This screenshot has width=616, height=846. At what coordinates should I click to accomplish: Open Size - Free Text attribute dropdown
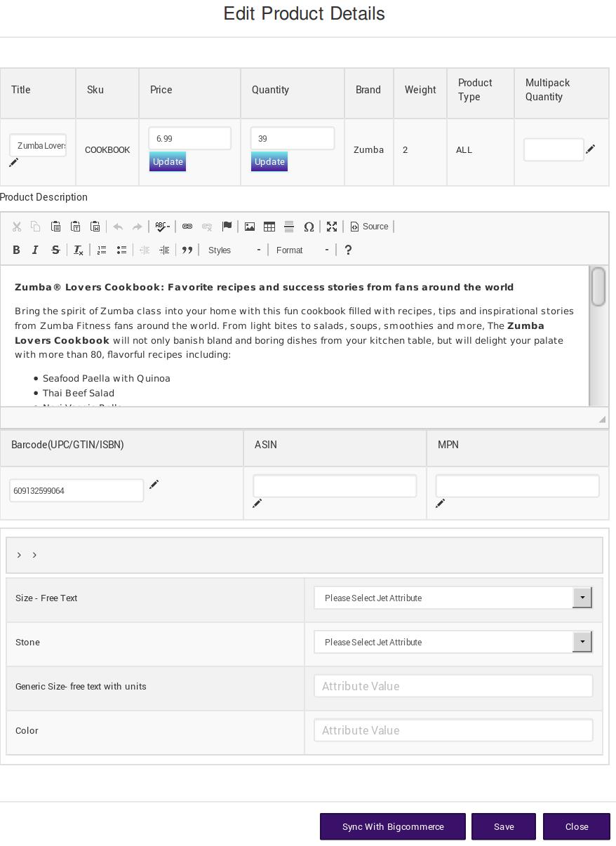click(453, 598)
